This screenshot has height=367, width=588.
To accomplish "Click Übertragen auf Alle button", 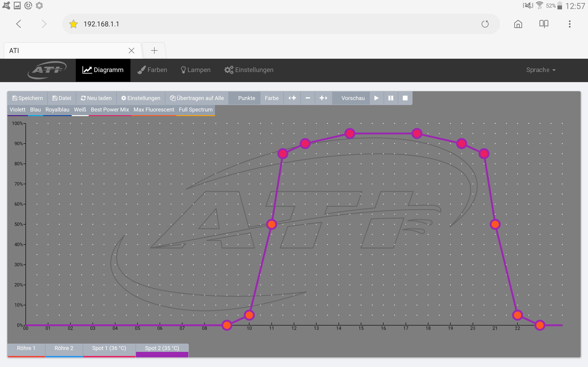I will click(197, 98).
